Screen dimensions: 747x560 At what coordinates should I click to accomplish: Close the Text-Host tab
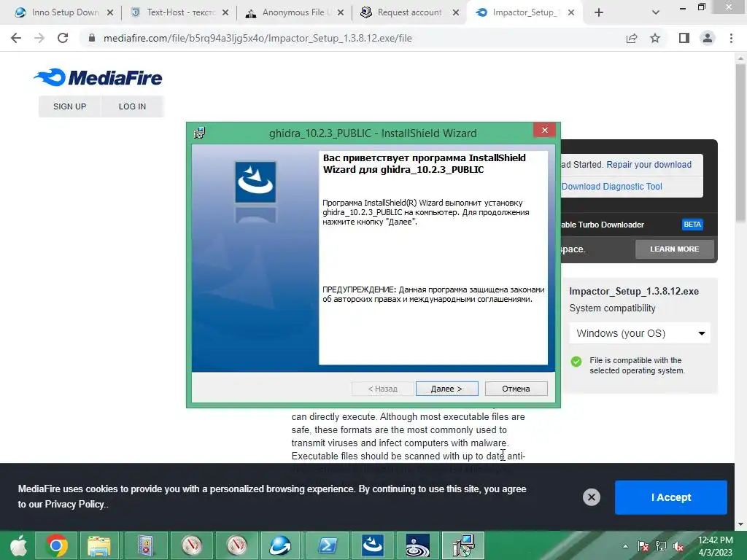pyautogui.click(x=225, y=12)
